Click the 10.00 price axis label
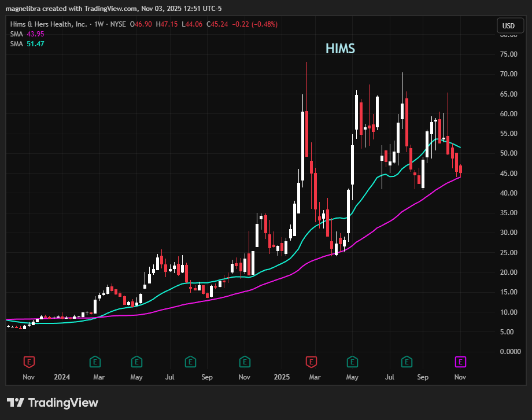Viewport: 532px width, 420px height. pos(509,312)
